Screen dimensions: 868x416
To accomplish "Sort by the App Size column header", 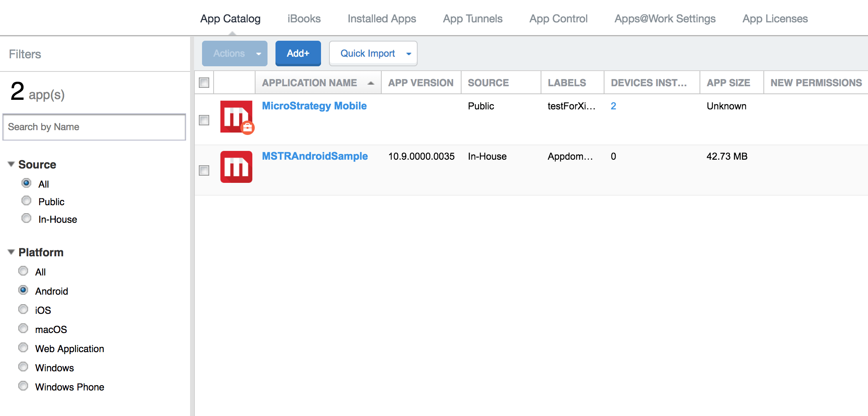I will [731, 83].
